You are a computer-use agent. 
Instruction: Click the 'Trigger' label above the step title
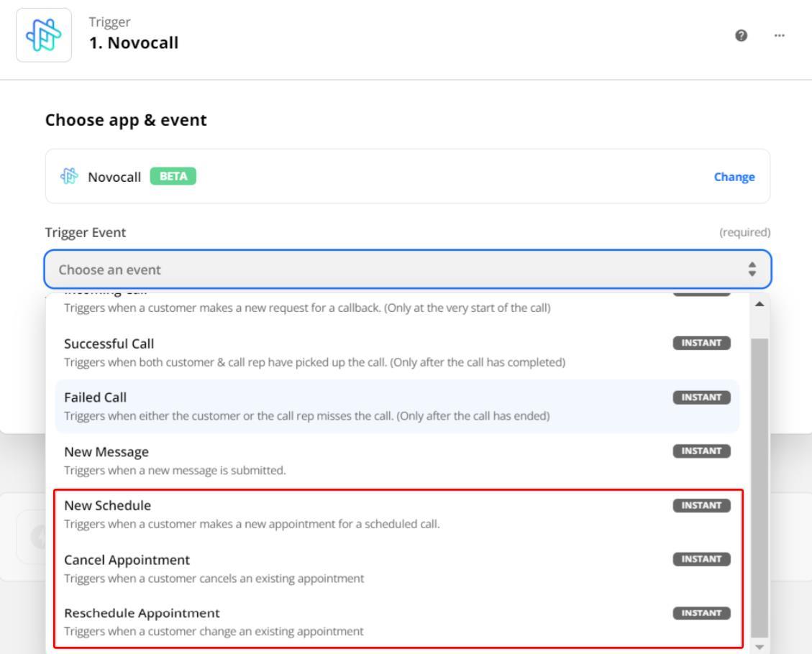click(x=110, y=22)
